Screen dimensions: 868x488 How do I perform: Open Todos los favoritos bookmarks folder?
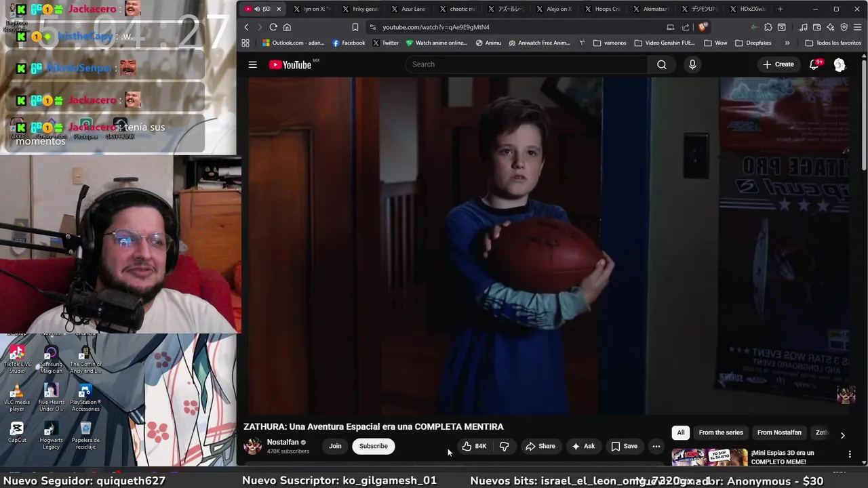point(833,43)
